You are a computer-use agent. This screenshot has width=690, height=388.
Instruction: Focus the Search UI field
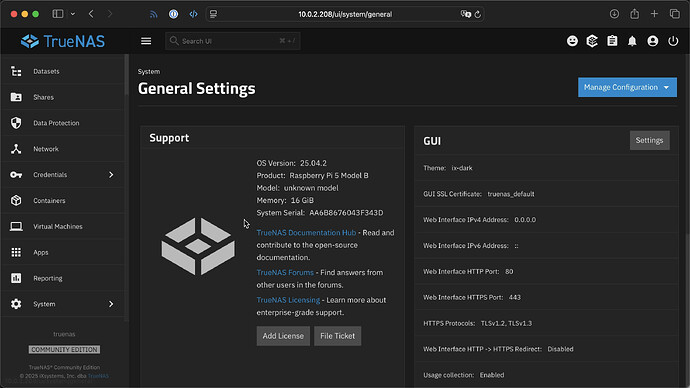tap(233, 41)
